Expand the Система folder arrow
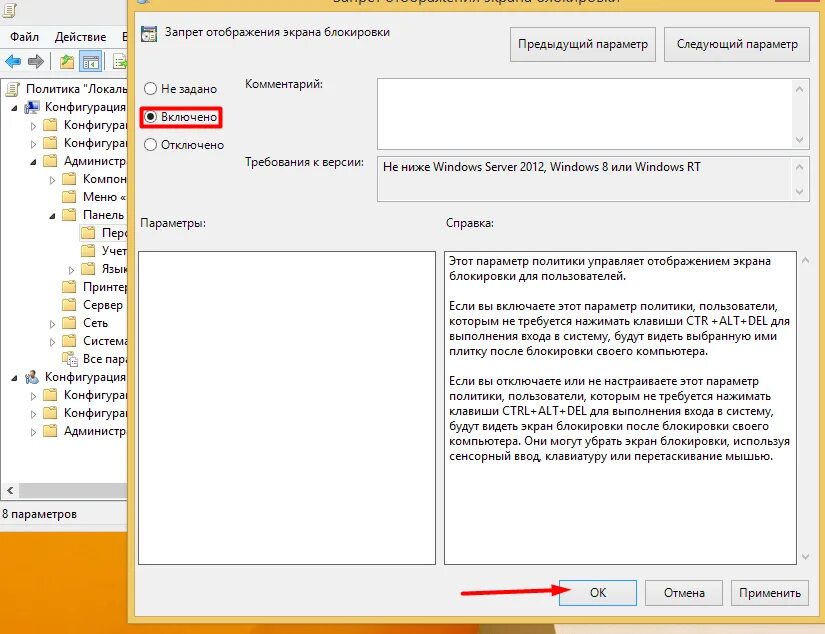The width and height of the screenshot is (825, 634). [52, 342]
